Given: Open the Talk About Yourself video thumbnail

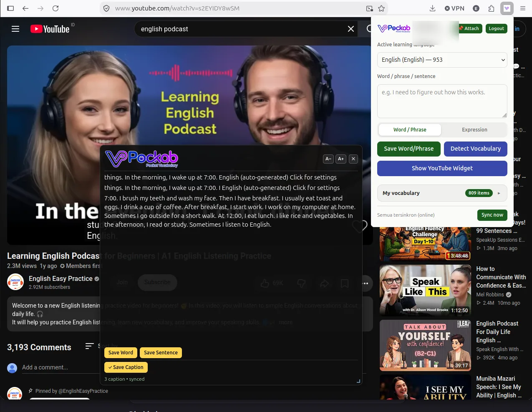Looking at the screenshot, I should click(425, 345).
